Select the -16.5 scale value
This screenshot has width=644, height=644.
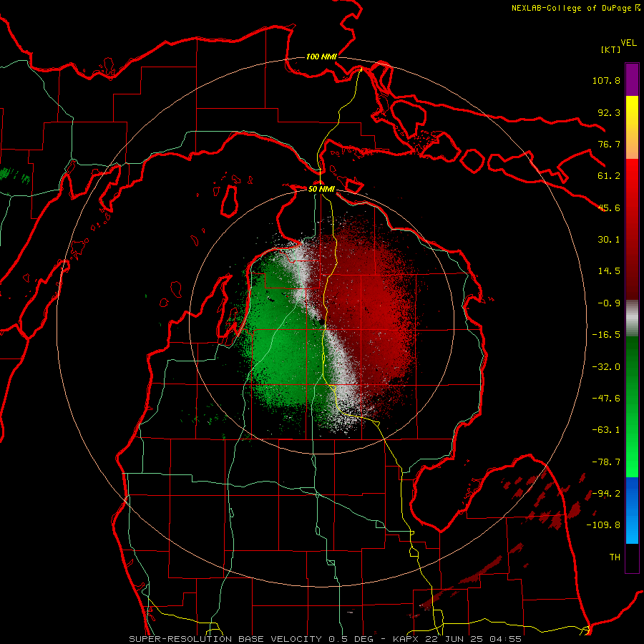(x=606, y=335)
